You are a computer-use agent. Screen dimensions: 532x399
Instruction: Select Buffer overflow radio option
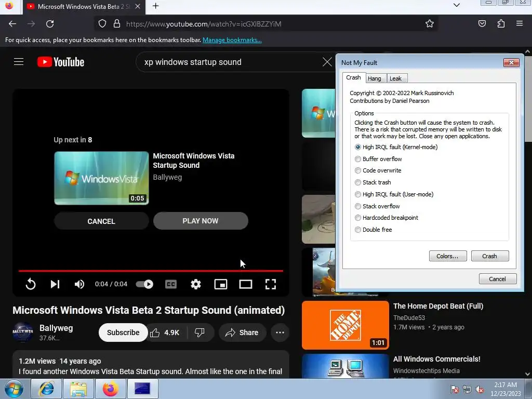tap(357, 159)
